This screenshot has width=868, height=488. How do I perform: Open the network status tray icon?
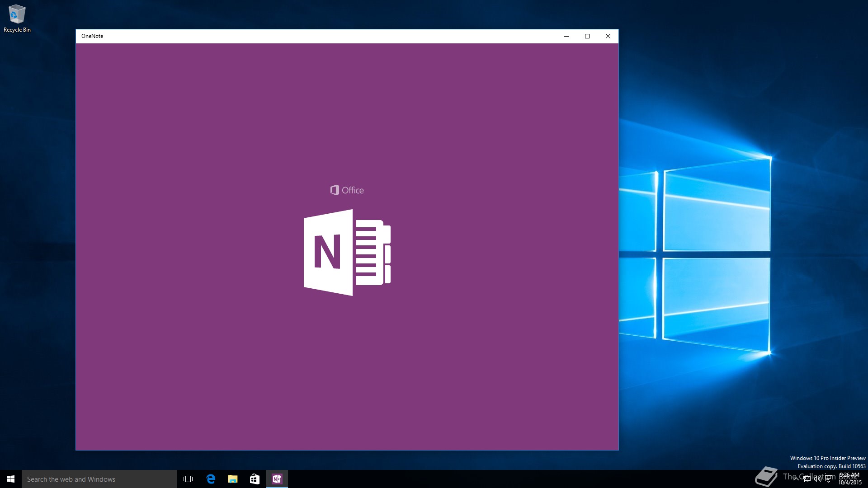point(807,479)
